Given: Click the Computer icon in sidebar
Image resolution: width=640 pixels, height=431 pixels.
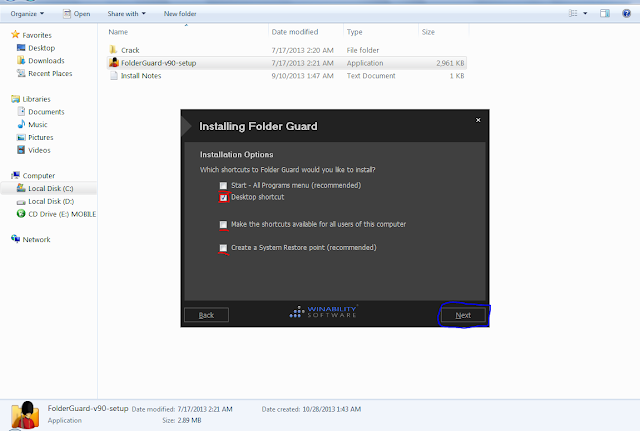Looking at the screenshot, I should (16, 175).
